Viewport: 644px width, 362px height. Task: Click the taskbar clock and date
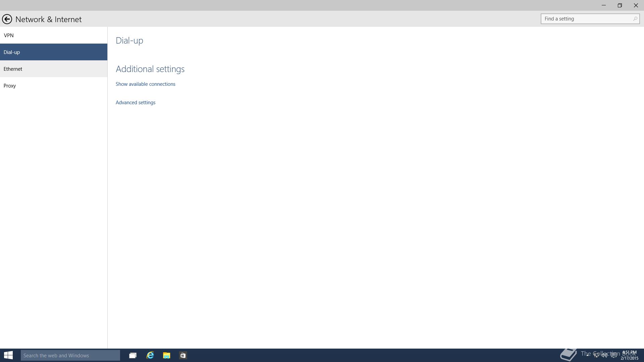coord(629,355)
